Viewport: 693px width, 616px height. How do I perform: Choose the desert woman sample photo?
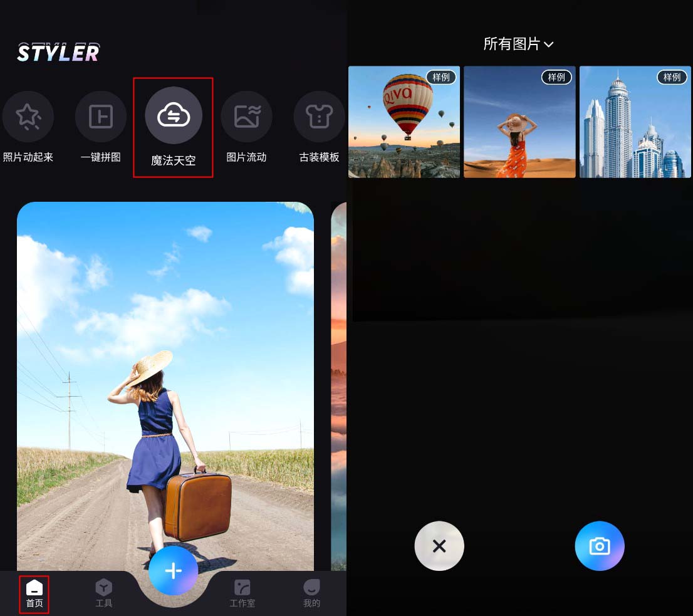(519, 122)
